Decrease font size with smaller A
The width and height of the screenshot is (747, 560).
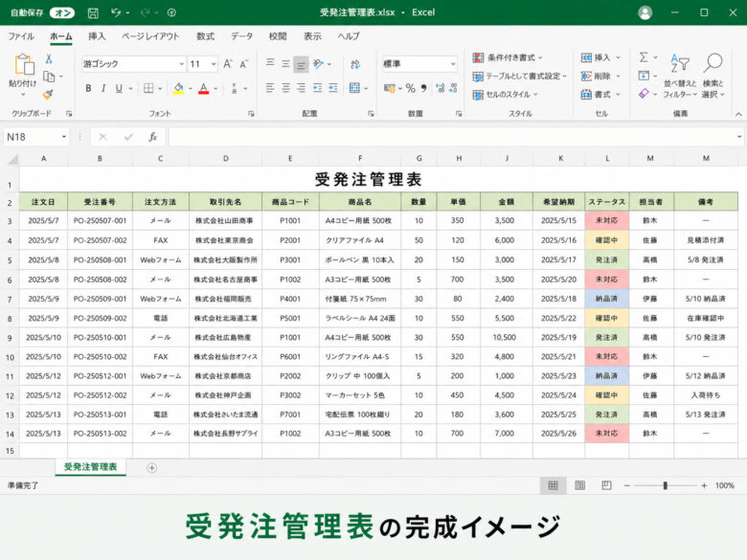click(244, 64)
